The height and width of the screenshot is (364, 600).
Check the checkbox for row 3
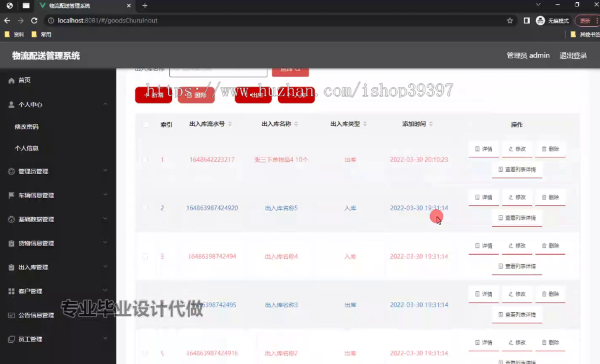145,257
